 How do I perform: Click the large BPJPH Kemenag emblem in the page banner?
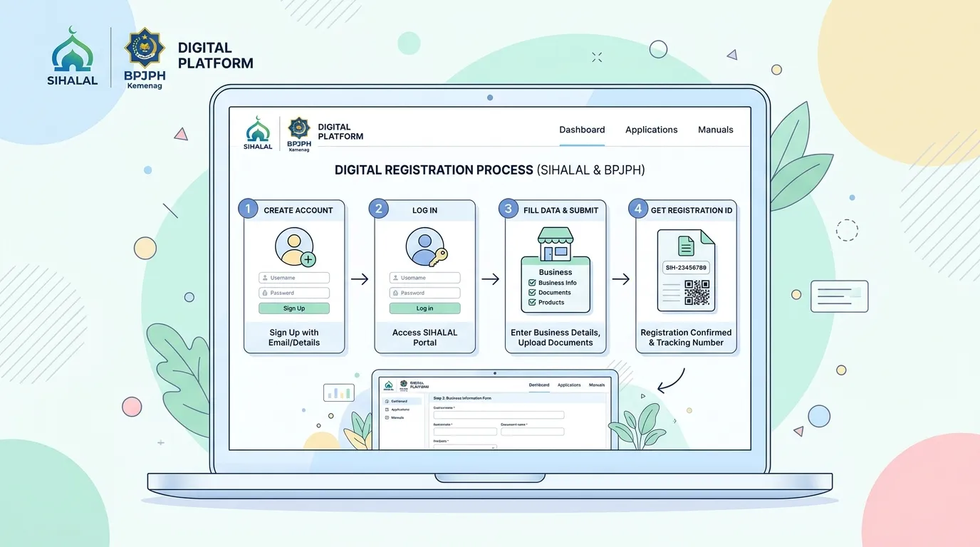(x=145, y=57)
